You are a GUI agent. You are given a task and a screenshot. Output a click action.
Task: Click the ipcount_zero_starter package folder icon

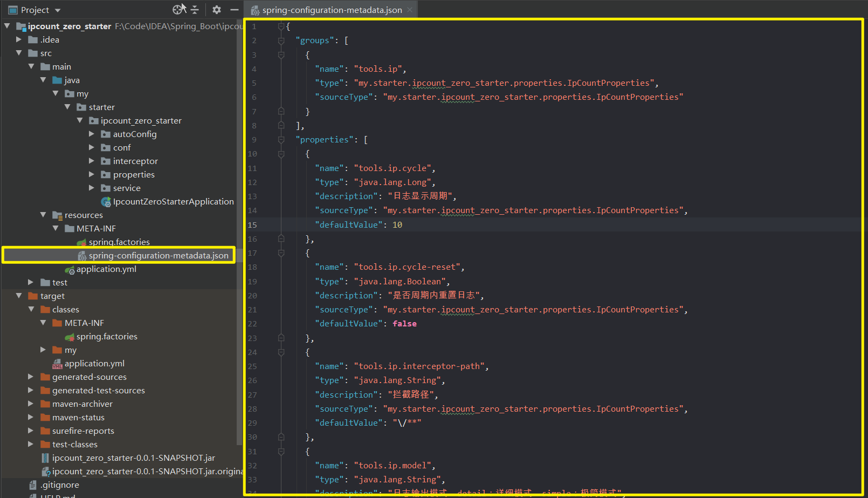tap(94, 120)
